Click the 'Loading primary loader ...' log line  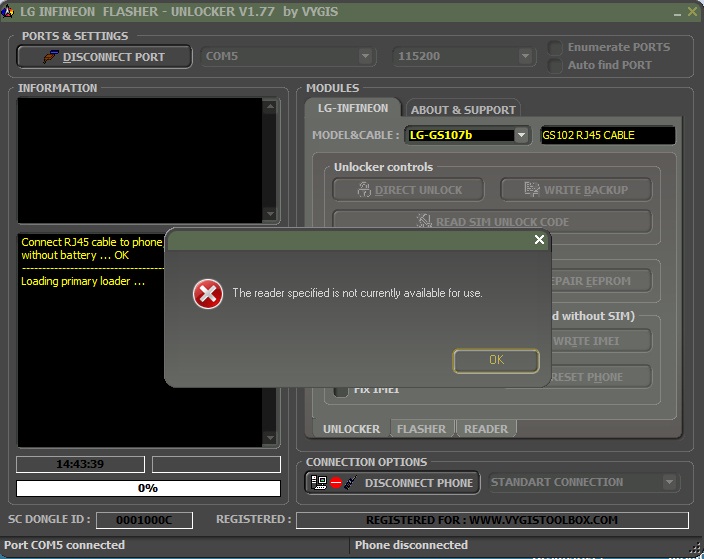83,282
